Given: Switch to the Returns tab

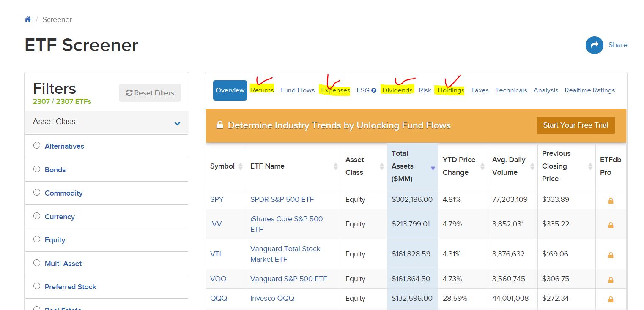Looking at the screenshot, I should pyautogui.click(x=262, y=90).
